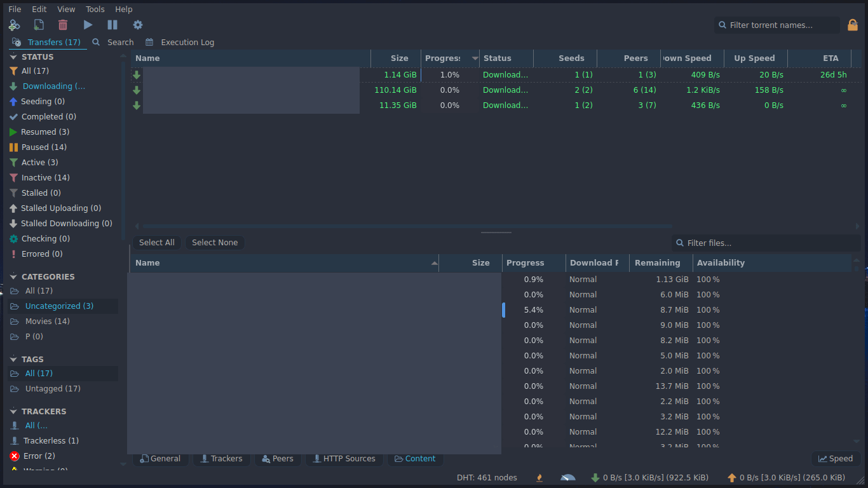868x488 pixels.
Task: Collapse the STATUS section in sidebar
Action: 13,57
